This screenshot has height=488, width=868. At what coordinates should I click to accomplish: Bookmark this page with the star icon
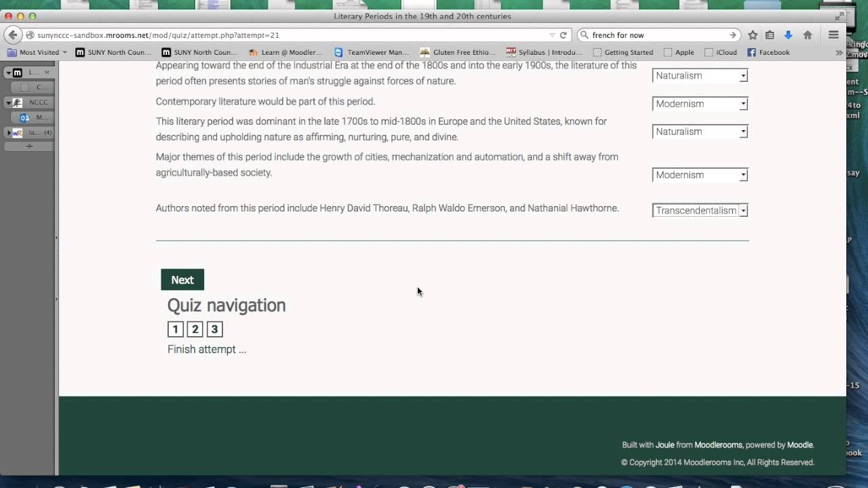[753, 35]
